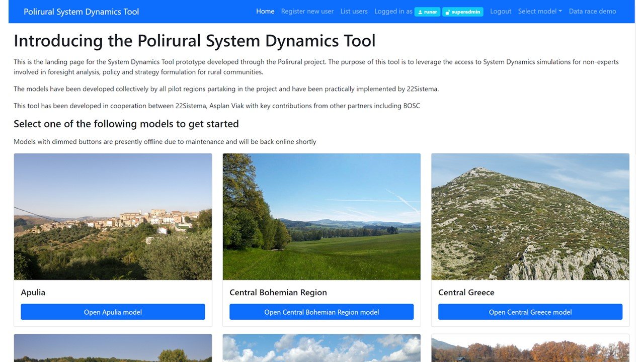Open the Register new user page
The height and width of the screenshot is (362, 644).
[307, 11]
